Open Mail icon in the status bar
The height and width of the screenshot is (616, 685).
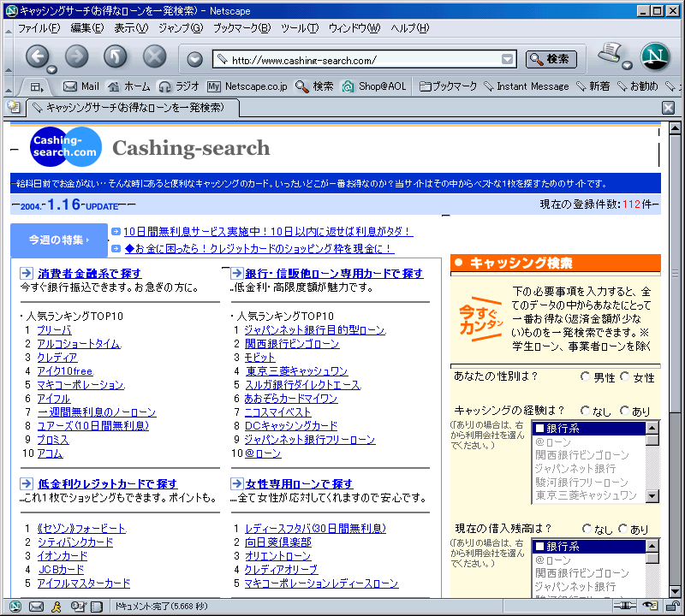pos(36,606)
